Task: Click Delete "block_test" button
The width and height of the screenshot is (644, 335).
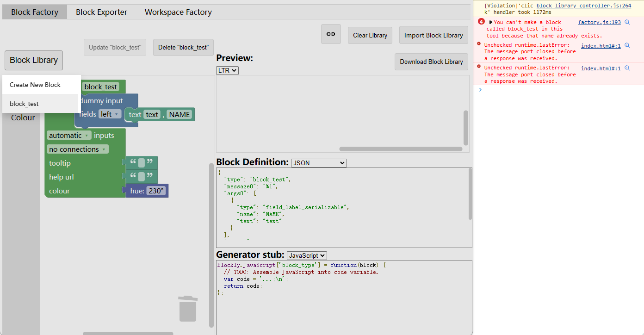Action: [183, 47]
